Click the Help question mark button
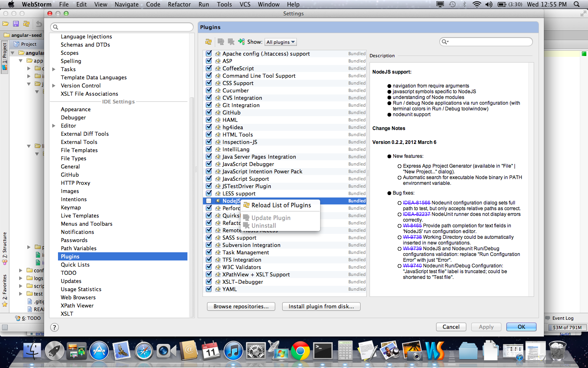588x368 pixels. pos(54,327)
